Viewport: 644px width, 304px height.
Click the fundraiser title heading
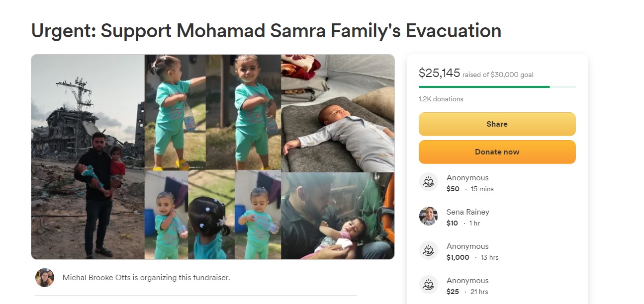(266, 31)
